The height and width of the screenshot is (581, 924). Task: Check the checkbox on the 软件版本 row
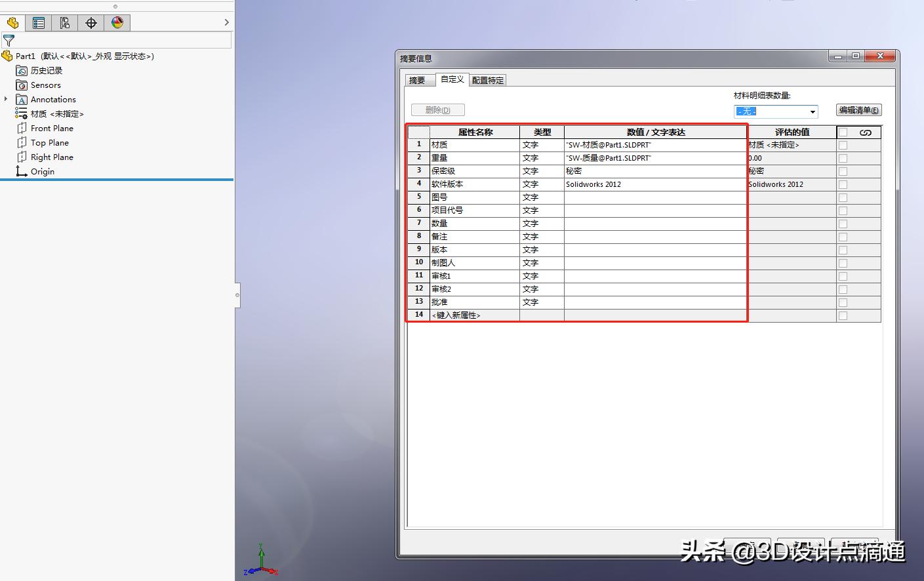click(843, 184)
